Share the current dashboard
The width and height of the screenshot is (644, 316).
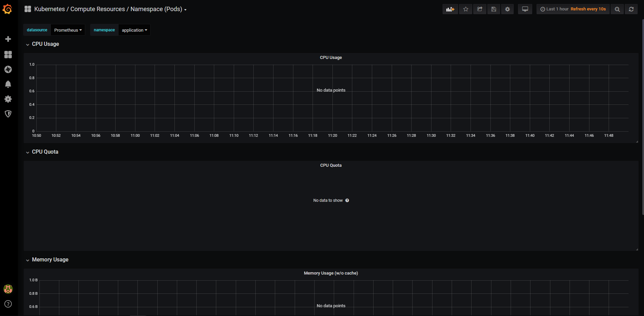(x=480, y=9)
